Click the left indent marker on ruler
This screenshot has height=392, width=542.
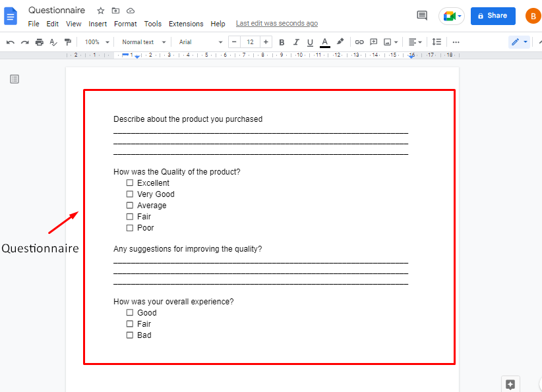tap(137, 57)
